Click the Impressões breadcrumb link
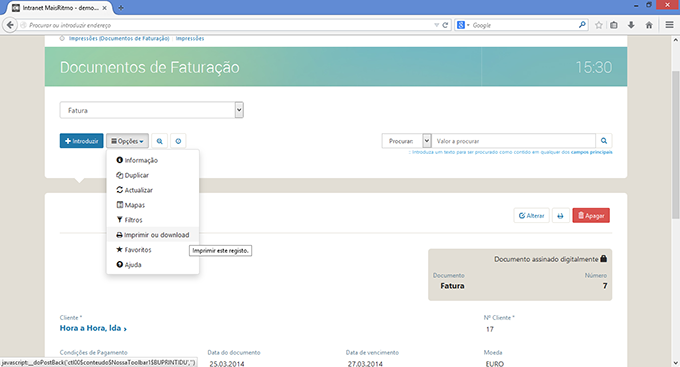Image resolution: width=680 pixels, height=367 pixels. [190, 38]
